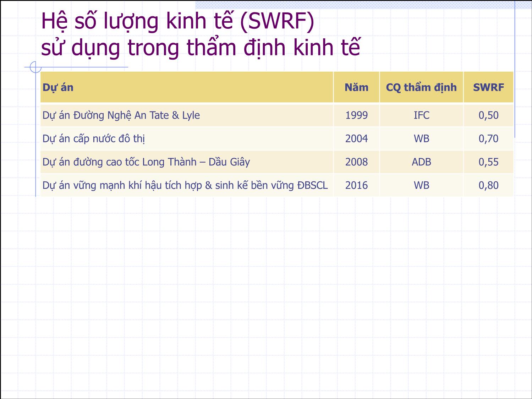532x399 pixels.
Task: Click the SWRF value 0,55
Action: pyautogui.click(x=488, y=162)
